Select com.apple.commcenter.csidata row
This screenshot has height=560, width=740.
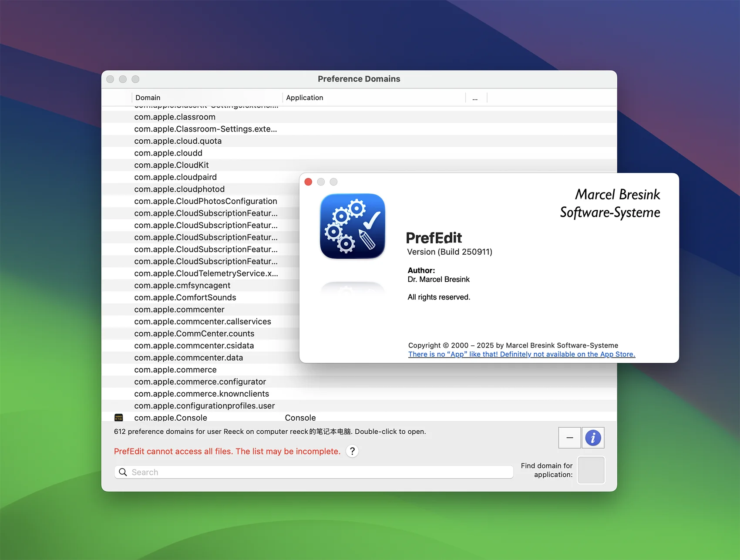point(200,346)
